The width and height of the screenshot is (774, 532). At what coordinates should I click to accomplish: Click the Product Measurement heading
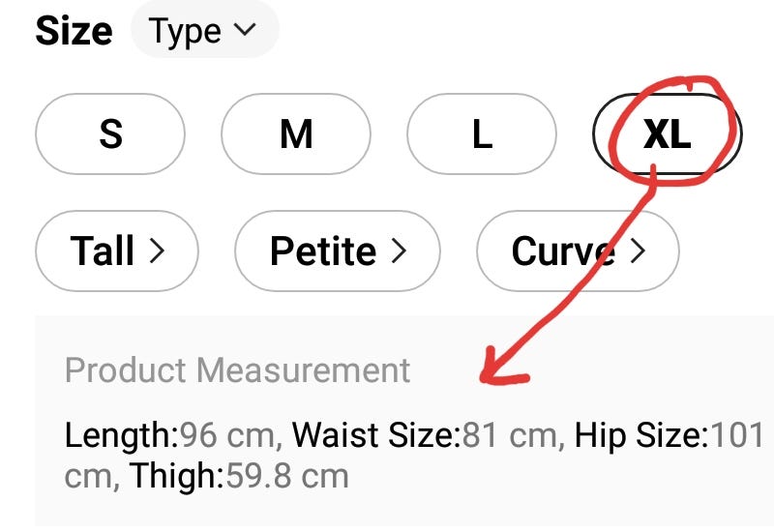coord(237,369)
